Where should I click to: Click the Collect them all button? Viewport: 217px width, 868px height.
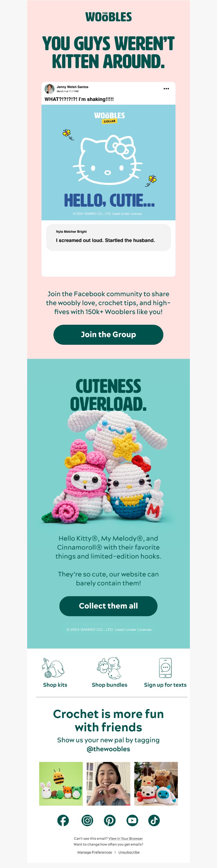tap(108, 606)
